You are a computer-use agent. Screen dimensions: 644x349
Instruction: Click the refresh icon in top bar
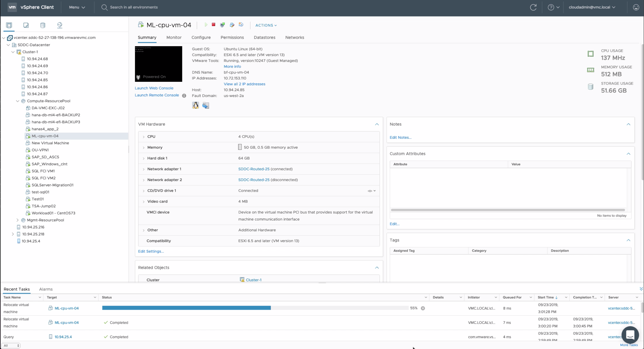533,7
